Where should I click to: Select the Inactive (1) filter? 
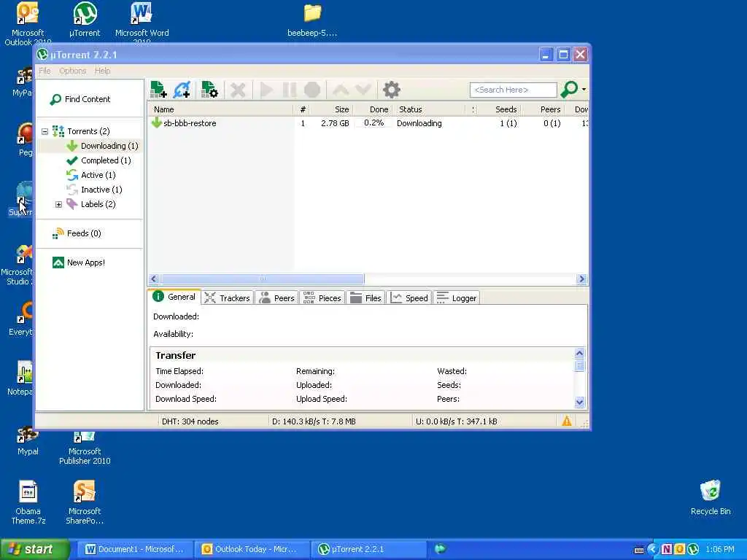(x=94, y=190)
